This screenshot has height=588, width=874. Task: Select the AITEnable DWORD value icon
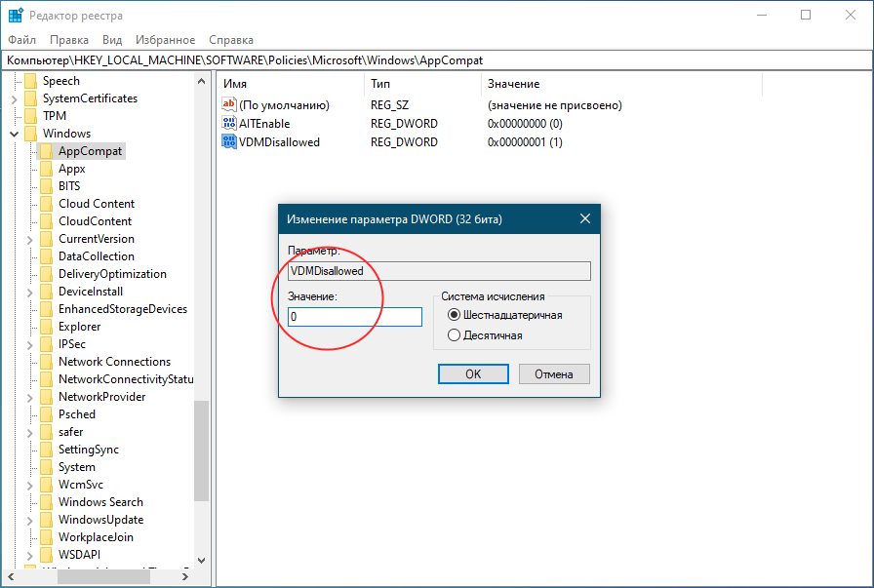click(229, 123)
